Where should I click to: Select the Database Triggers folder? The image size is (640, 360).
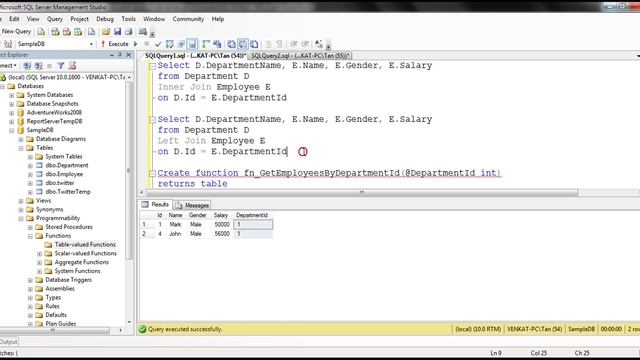pos(68,280)
